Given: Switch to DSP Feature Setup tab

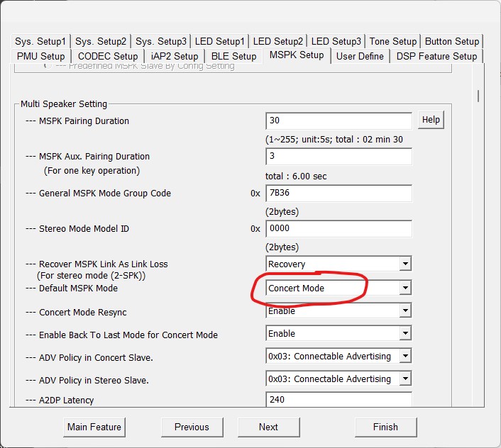Looking at the screenshot, I should pyautogui.click(x=436, y=56).
